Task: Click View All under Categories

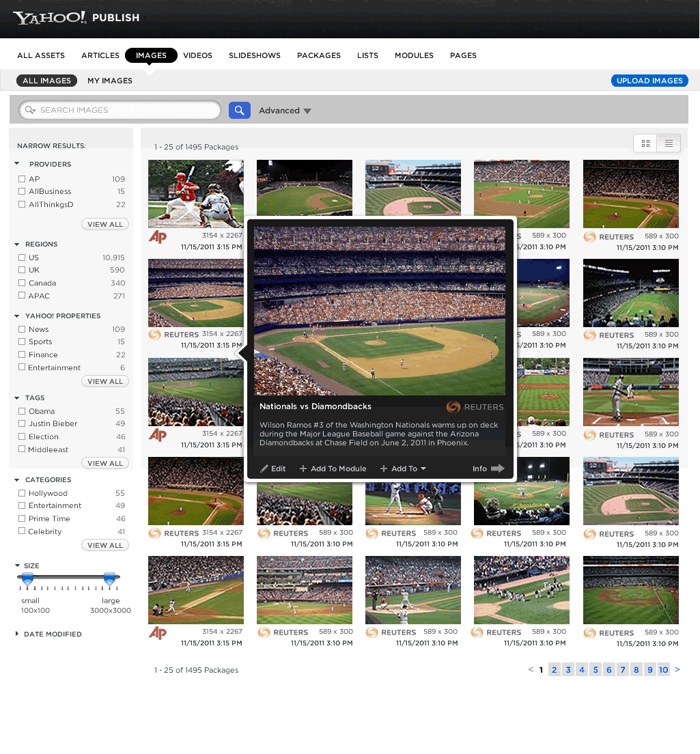Action: coord(104,545)
